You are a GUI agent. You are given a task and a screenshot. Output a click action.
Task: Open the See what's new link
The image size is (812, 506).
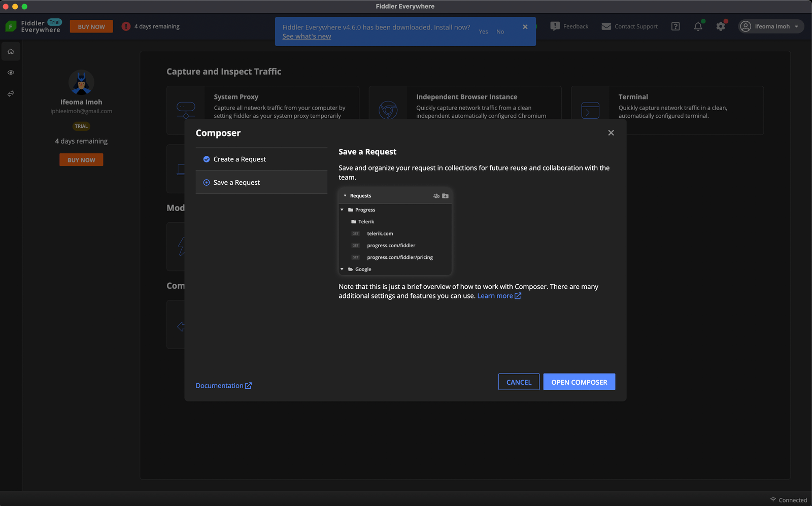click(x=307, y=37)
